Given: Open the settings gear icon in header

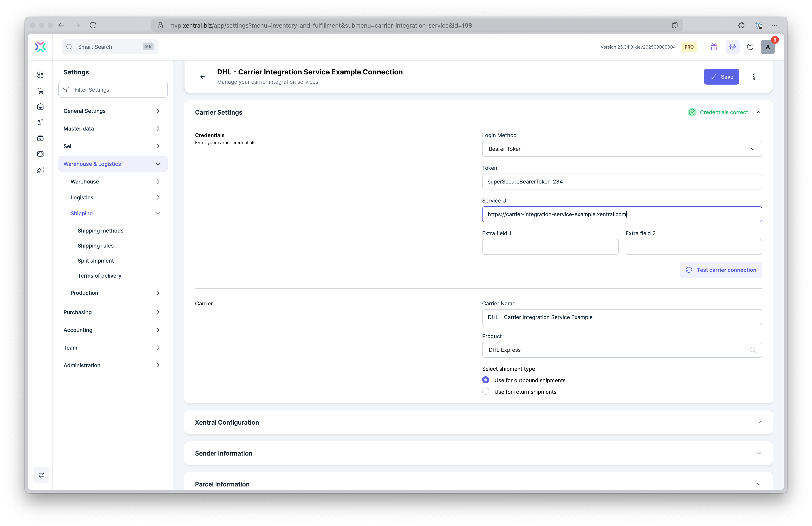Looking at the screenshot, I should tap(732, 47).
